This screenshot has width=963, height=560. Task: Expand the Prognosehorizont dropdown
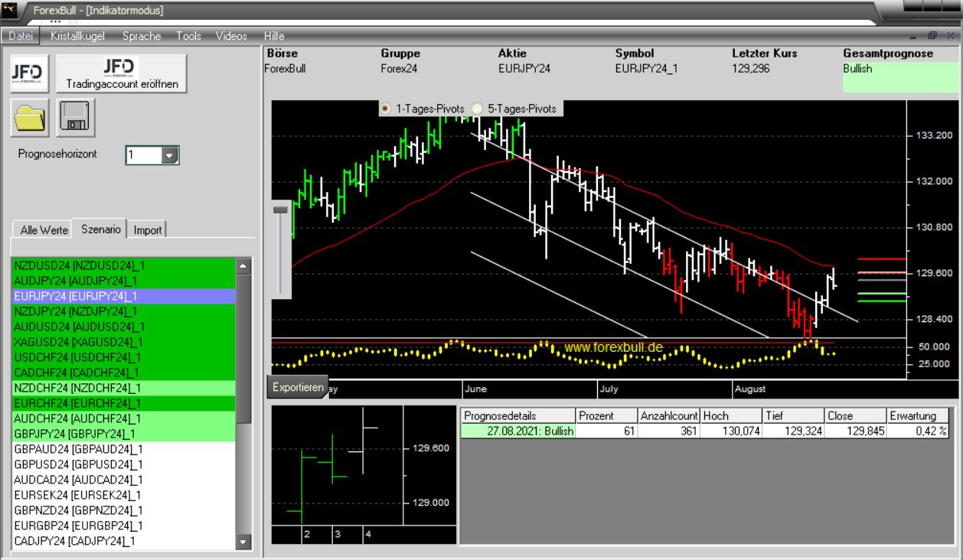click(x=170, y=155)
